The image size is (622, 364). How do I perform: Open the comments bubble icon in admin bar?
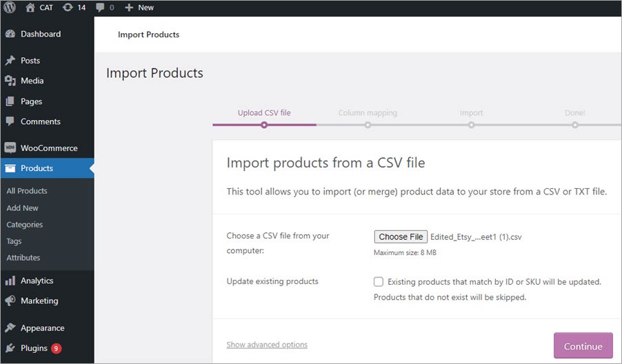(x=101, y=8)
